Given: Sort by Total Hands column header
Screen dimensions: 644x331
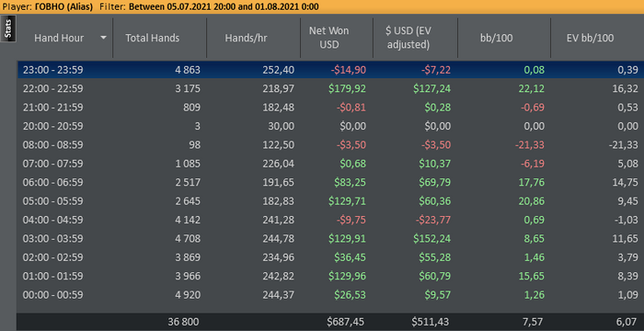Looking at the screenshot, I should point(160,38).
